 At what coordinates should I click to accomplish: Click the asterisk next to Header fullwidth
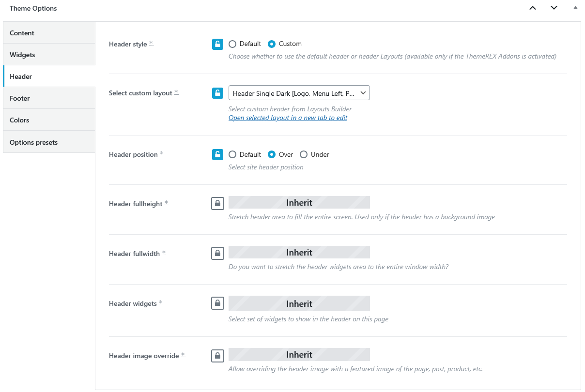coord(164,253)
